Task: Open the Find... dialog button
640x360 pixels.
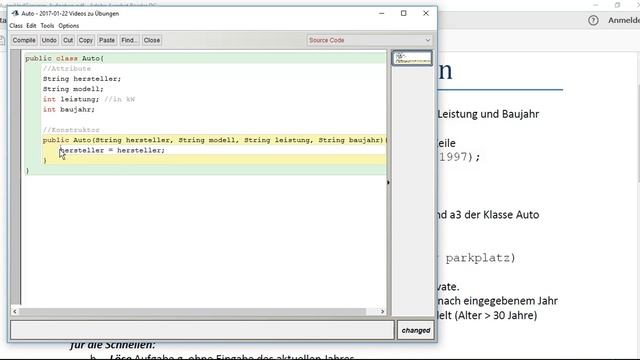Action: point(129,40)
